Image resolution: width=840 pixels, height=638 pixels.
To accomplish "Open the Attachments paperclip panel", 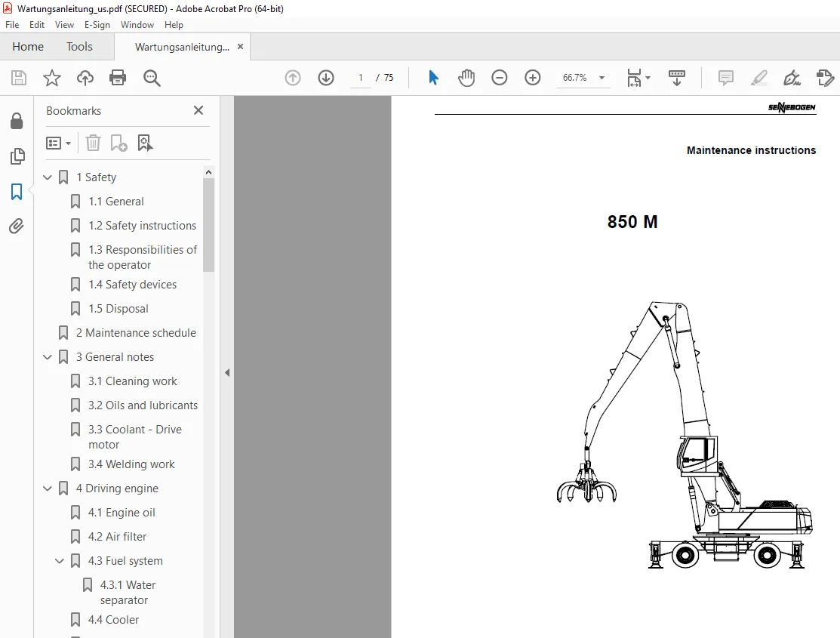I will [x=17, y=227].
